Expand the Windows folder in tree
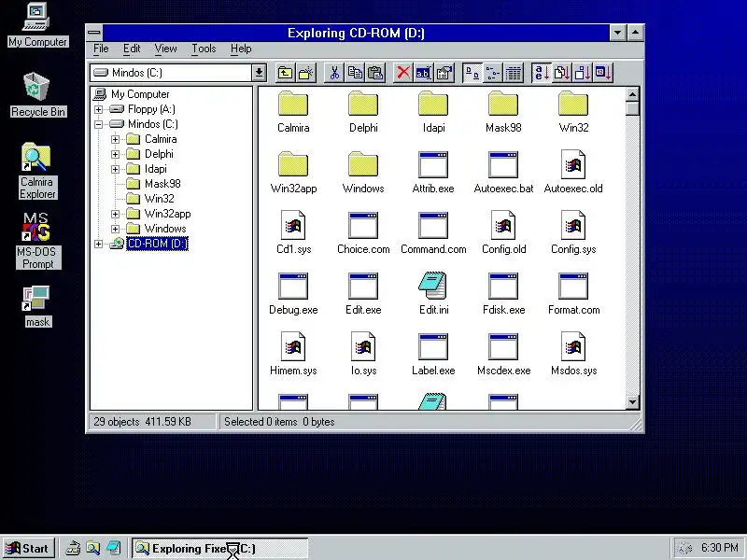The image size is (747, 560). 115,229
